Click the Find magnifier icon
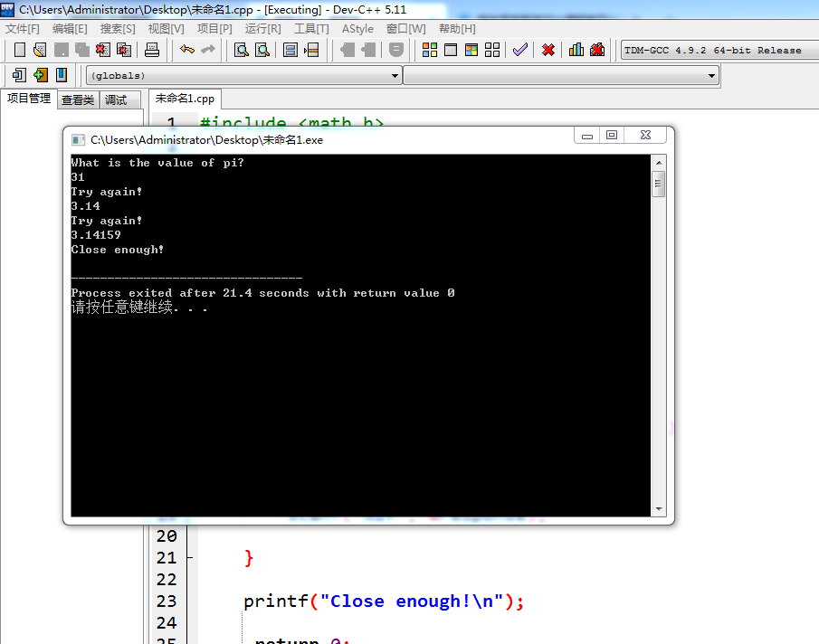The height and width of the screenshot is (644, 819). [242, 50]
